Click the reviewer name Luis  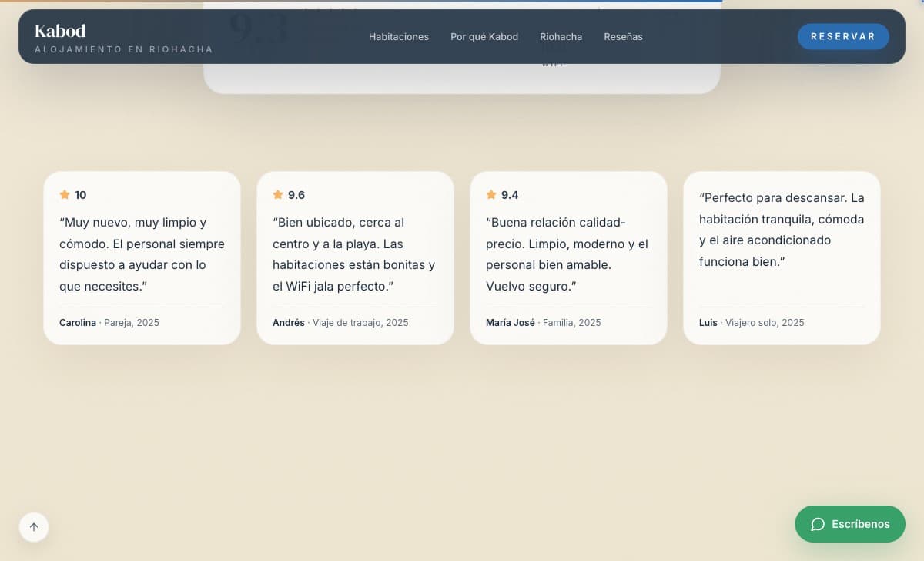(x=708, y=323)
